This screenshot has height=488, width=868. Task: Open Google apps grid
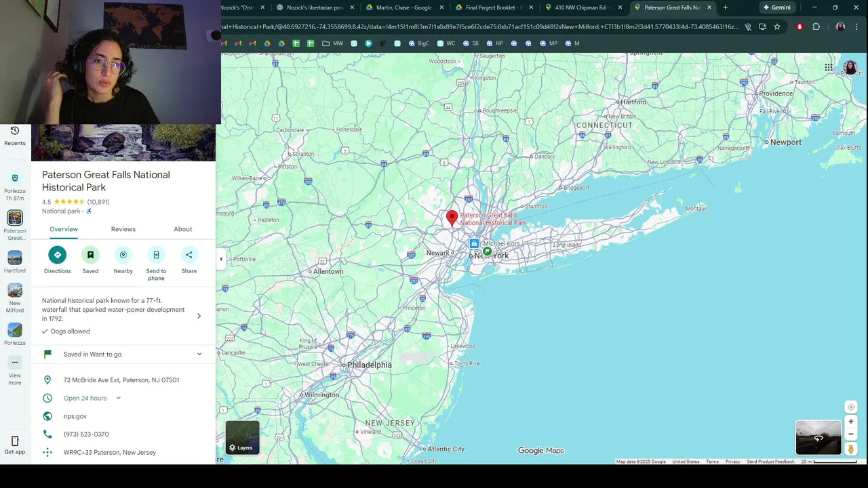[x=829, y=67]
